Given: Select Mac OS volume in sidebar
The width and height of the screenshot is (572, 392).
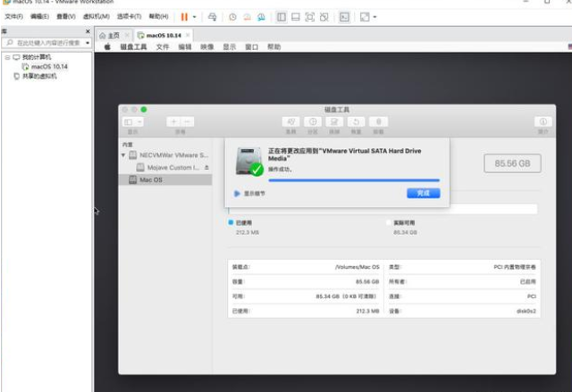Looking at the screenshot, I should coord(151,179).
